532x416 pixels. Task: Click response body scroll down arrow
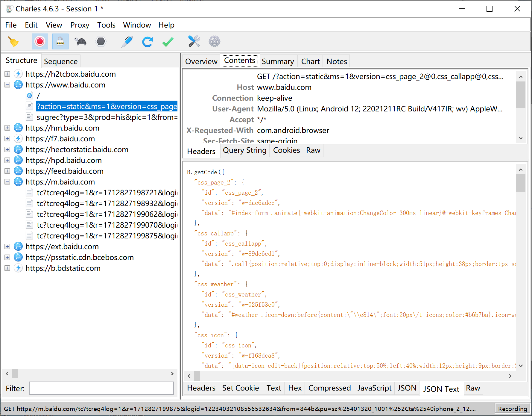coord(521,366)
